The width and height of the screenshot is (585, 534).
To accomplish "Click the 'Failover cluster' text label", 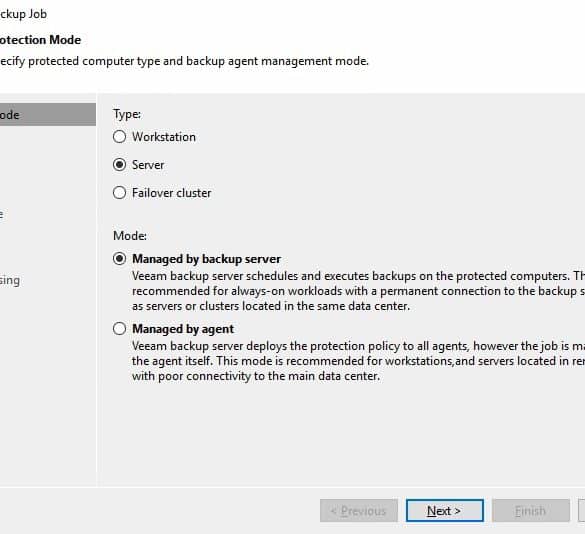I will click(x=172, y=193).
